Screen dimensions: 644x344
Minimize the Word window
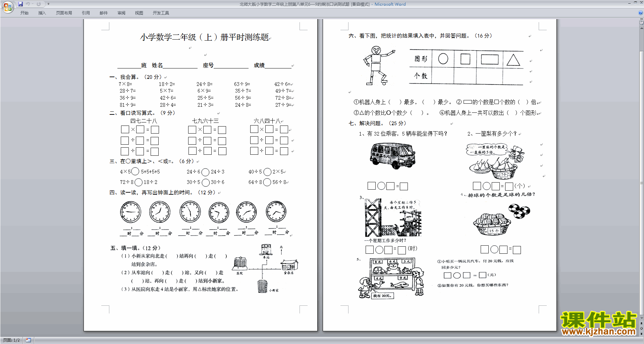(629, 3)
